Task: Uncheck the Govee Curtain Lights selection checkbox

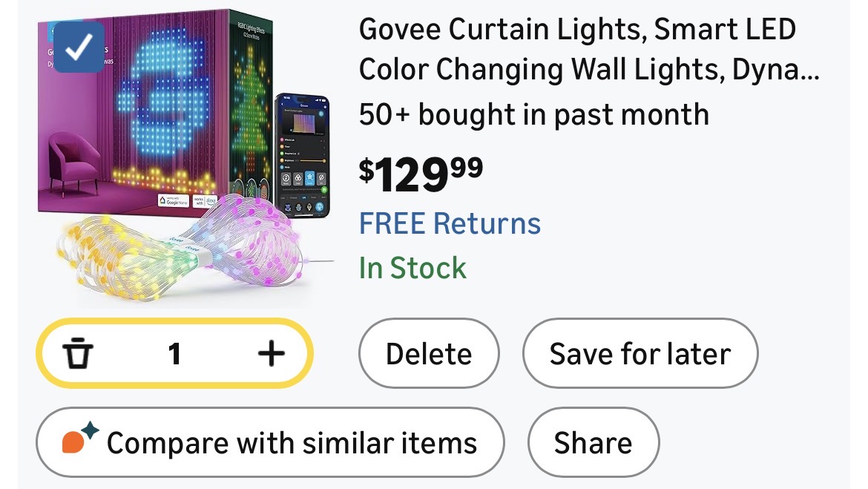Action: pos(80,47)
